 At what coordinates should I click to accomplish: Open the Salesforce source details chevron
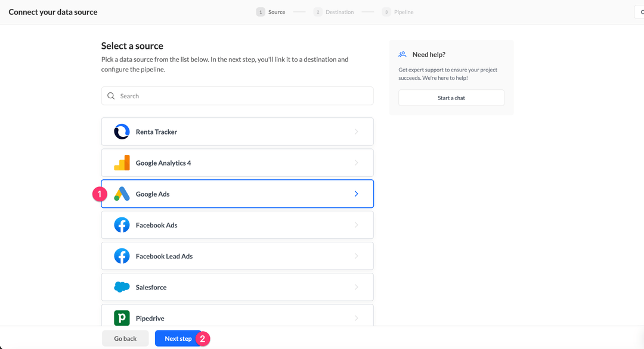[x=356, y=287]
